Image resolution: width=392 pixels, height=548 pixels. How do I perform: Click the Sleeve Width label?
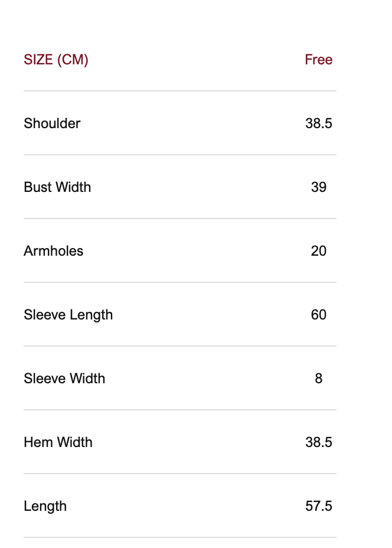tap(64, 379)
